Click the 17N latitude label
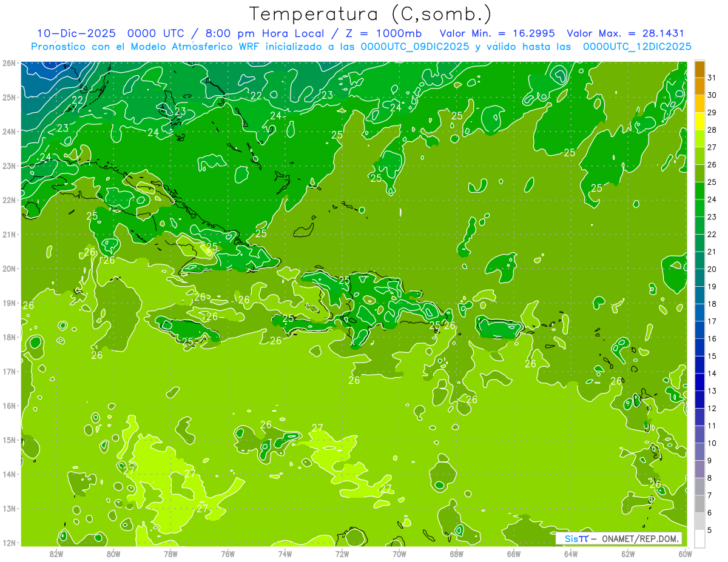The height and width of the screenshot is (562, 728). coord(9,372)
